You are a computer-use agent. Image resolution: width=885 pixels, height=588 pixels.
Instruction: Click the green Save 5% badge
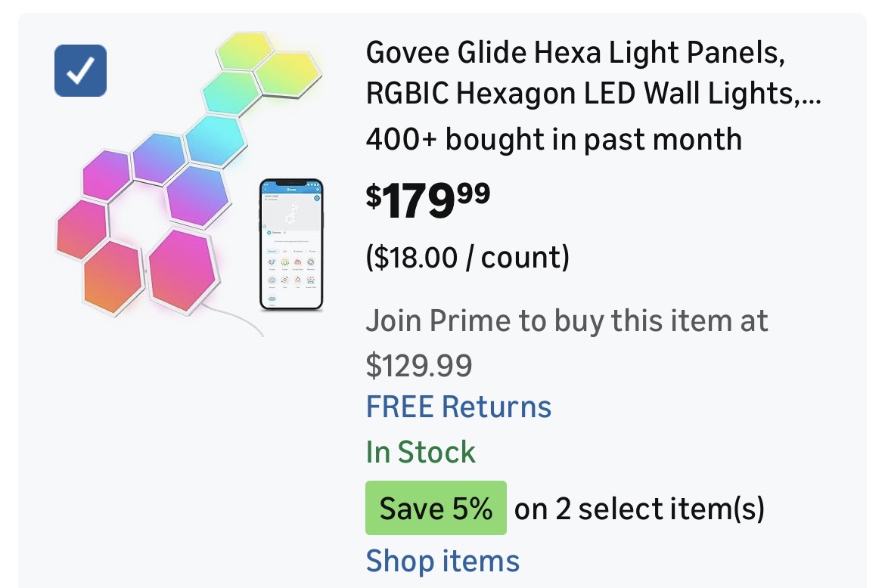[x=436, y=509]
